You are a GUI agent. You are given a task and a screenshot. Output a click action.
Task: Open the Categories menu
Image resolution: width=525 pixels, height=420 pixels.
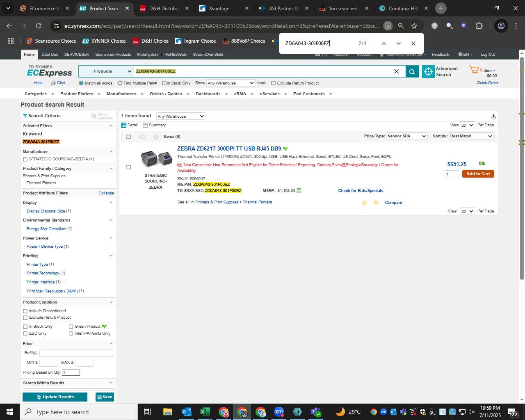(39, 94)
